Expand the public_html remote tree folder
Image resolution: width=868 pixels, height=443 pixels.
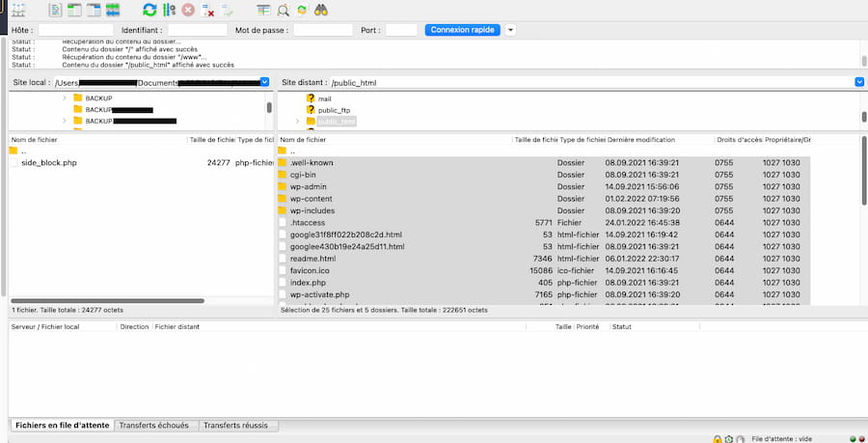pos(297,122)
